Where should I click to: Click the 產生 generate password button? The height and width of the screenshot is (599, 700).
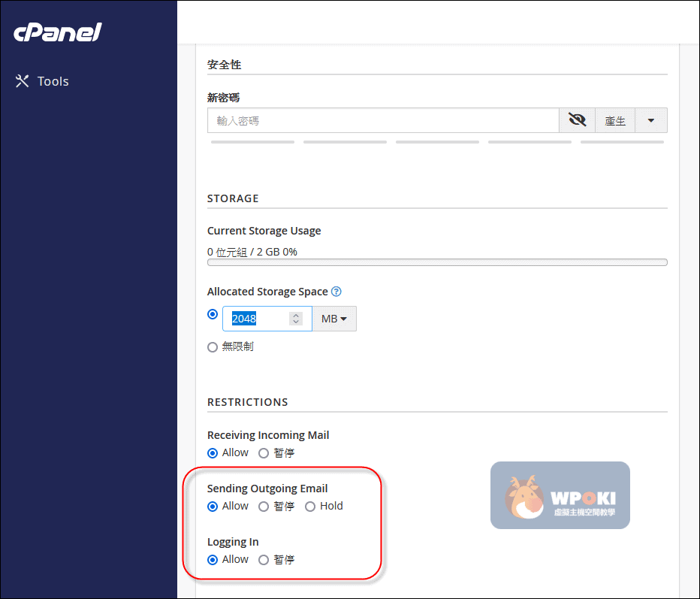pos(614,120)
